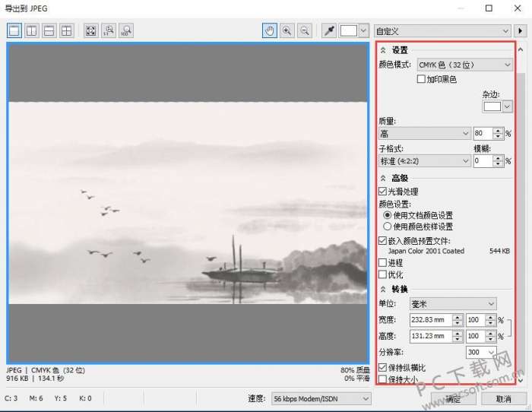Screen dimensions: 532x412
Task: Click the zoom 100% icon
Action: (126, 31)
